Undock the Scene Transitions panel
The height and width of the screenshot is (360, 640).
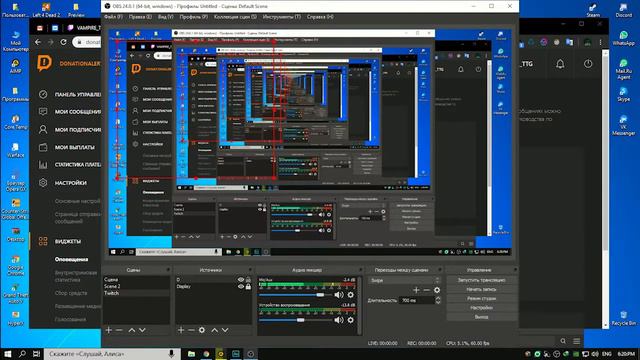(440, 270)
